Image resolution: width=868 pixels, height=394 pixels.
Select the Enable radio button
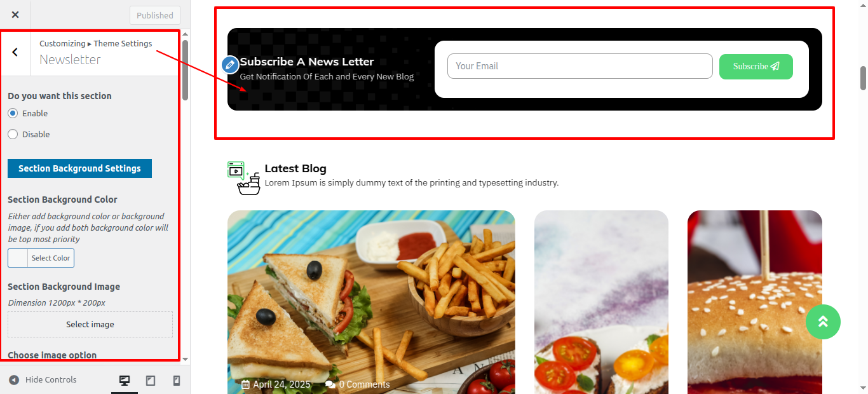pos(13,113)
